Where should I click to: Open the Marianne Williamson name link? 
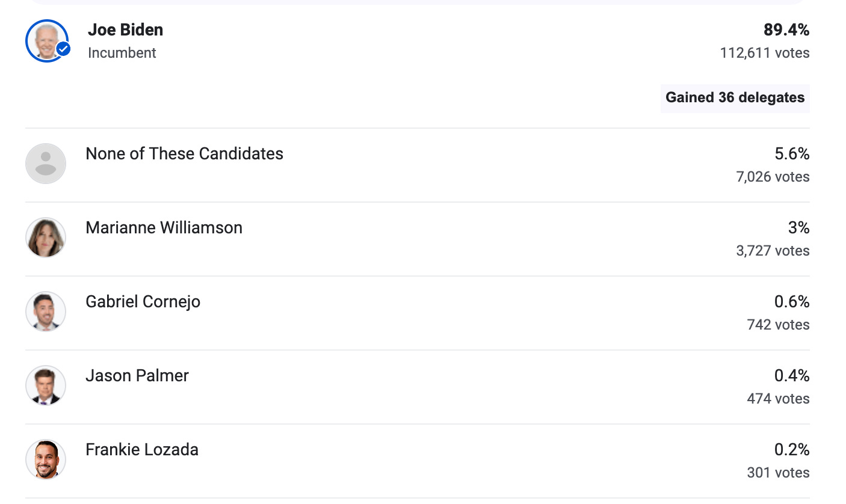(164, 228)
